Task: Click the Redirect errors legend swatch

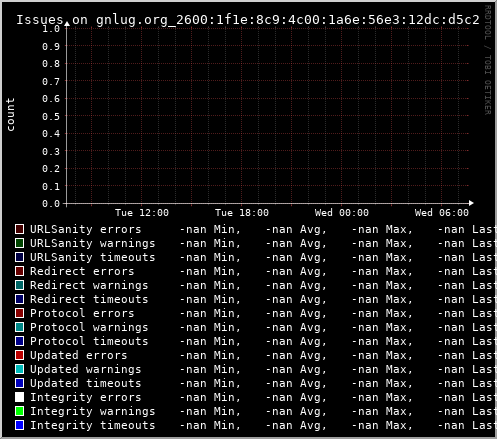Action: (x=19, y=271)
